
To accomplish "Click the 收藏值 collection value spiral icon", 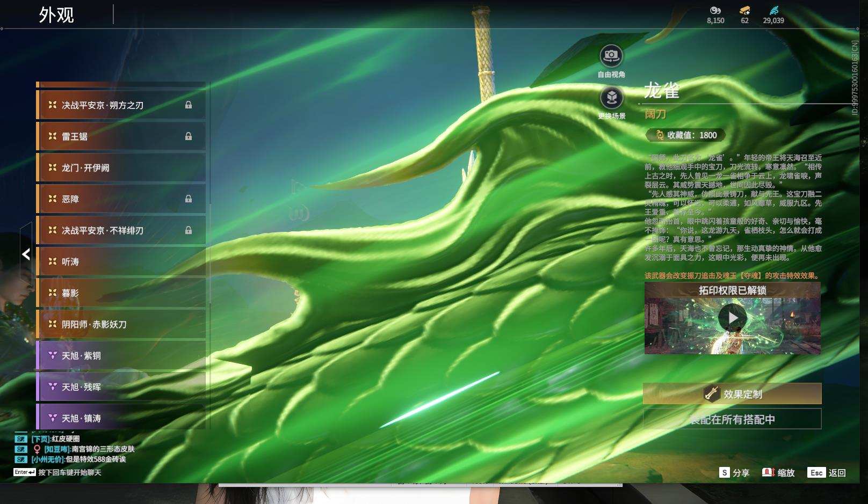I will (659, 135).
